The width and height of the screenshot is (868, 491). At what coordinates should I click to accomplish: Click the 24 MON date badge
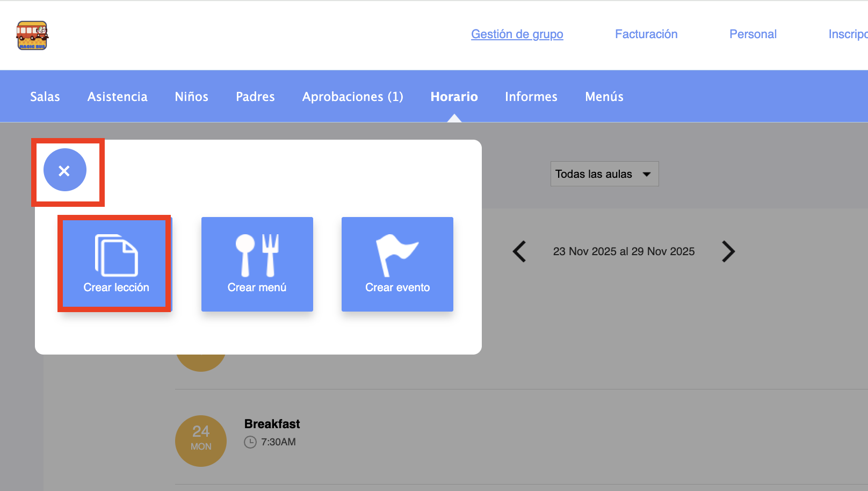(201, 441)
